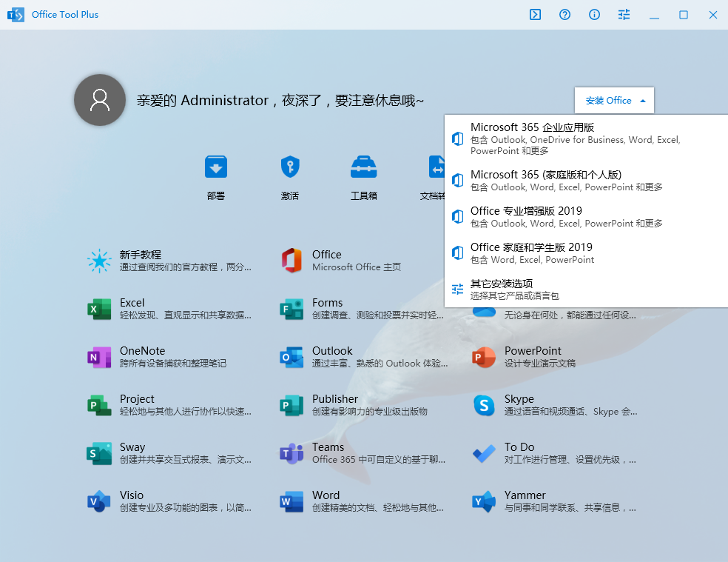Open the 部署 (Deploy) icon
Screen dimensions: 728x562
216,167
